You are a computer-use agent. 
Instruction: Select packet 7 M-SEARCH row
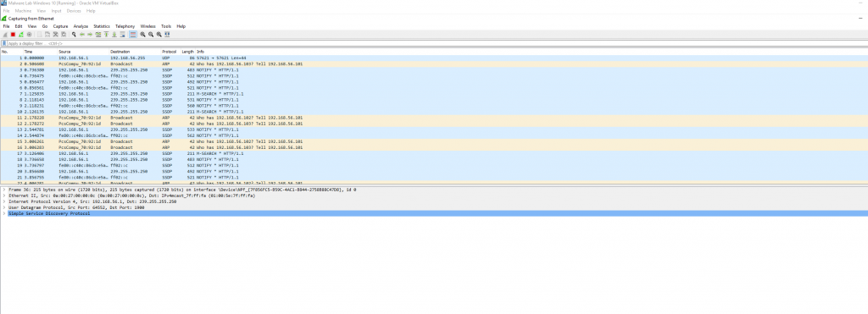click(434, 93)
